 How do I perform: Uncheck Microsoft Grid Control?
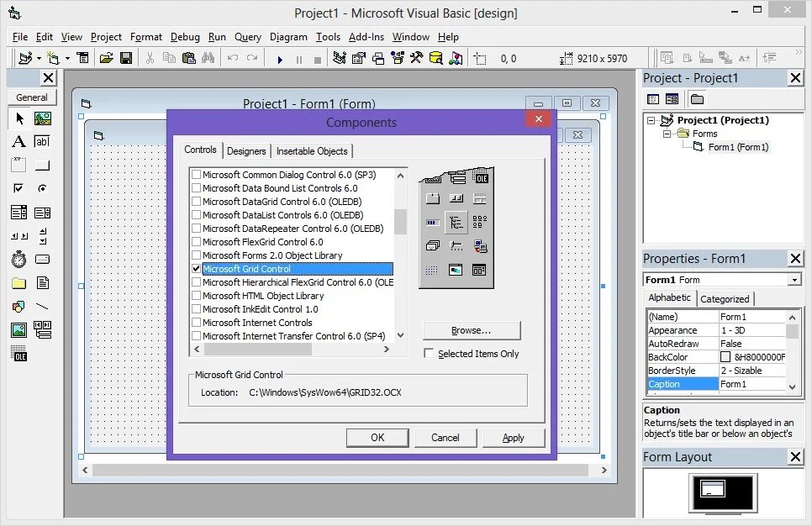(196, 269)
